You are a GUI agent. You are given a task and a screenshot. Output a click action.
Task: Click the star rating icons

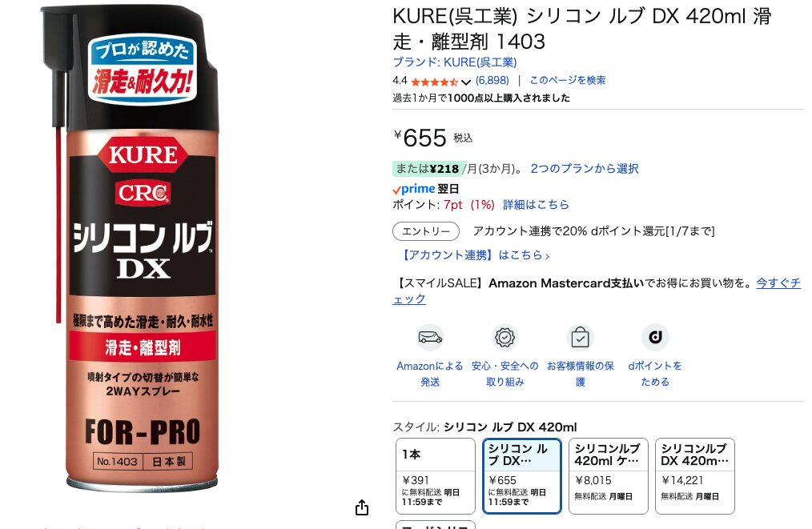(x=435, y=82)
